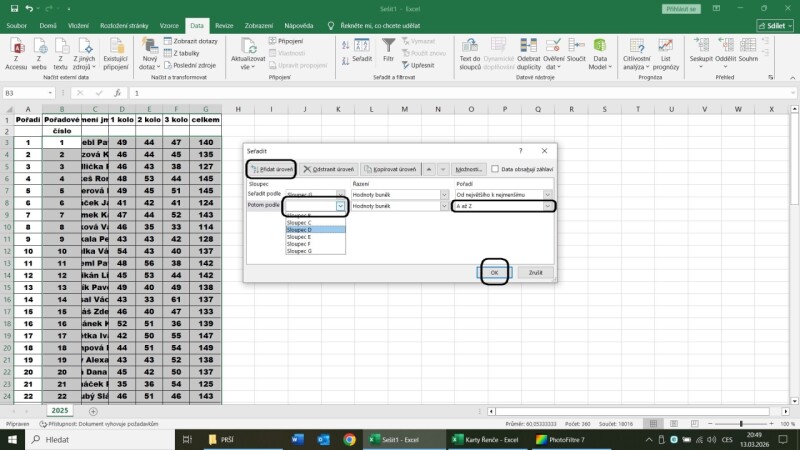Open the Zobrazení ribbon tab
Viewport: 800px width, 450px height.
259,26
